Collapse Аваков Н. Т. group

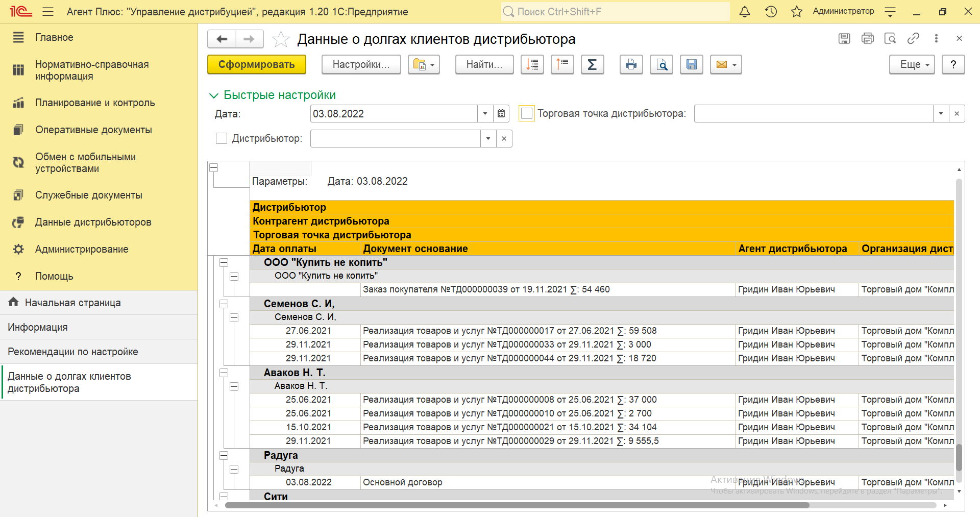pos(224,373)
